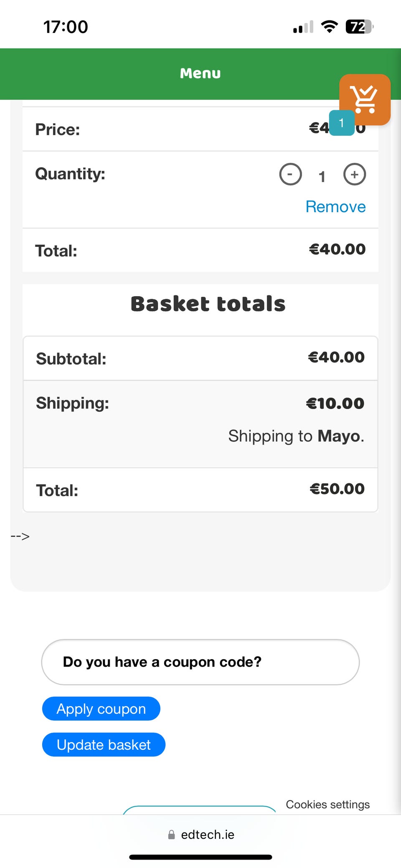401x868 pixels.
Task: Tap the 17:00 clock in status bar
Action: coord(66,27)
